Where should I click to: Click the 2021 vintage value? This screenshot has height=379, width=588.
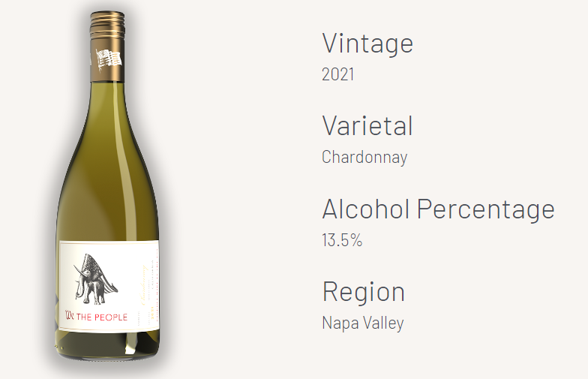pos(337,74)
